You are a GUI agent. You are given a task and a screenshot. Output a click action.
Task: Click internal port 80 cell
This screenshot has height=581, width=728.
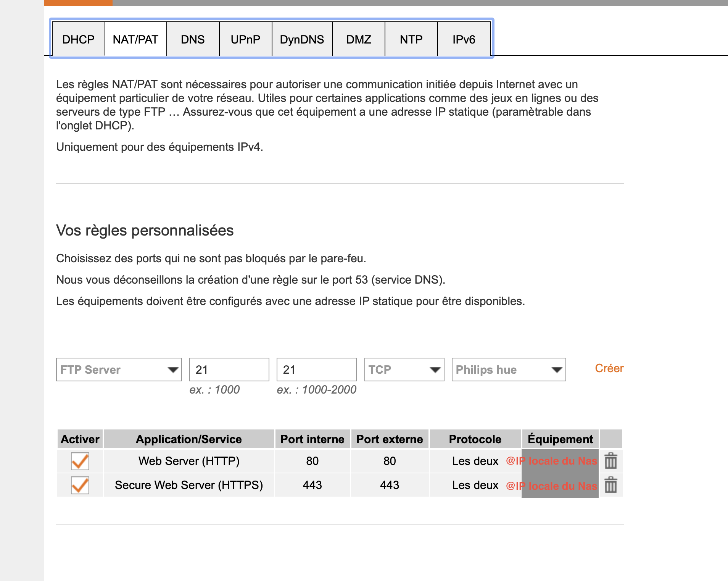click(x=312, y=461)
